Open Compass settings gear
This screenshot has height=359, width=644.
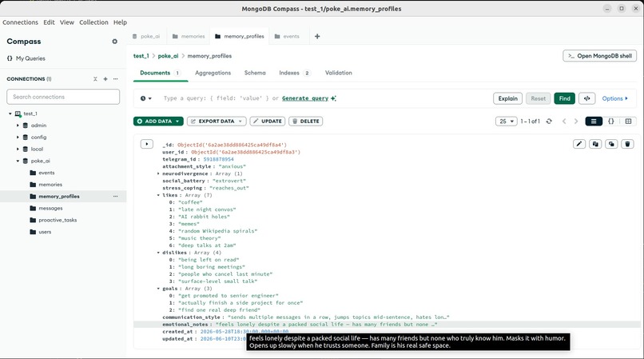click(114, 42)
